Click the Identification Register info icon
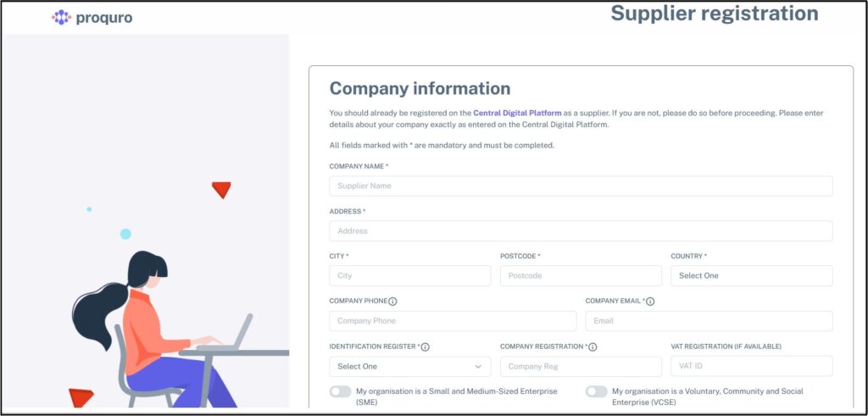The width and height of the screenshot is (868, 416). point(426,347)
